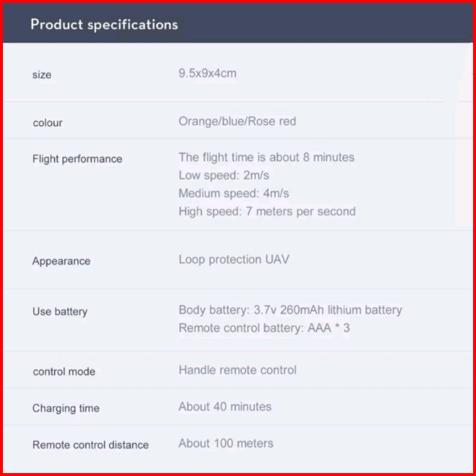Select the Use battery label
Image resolution: width=476 pixels, height=476 pixels.
pyautogui.click(x=59, y=311)
